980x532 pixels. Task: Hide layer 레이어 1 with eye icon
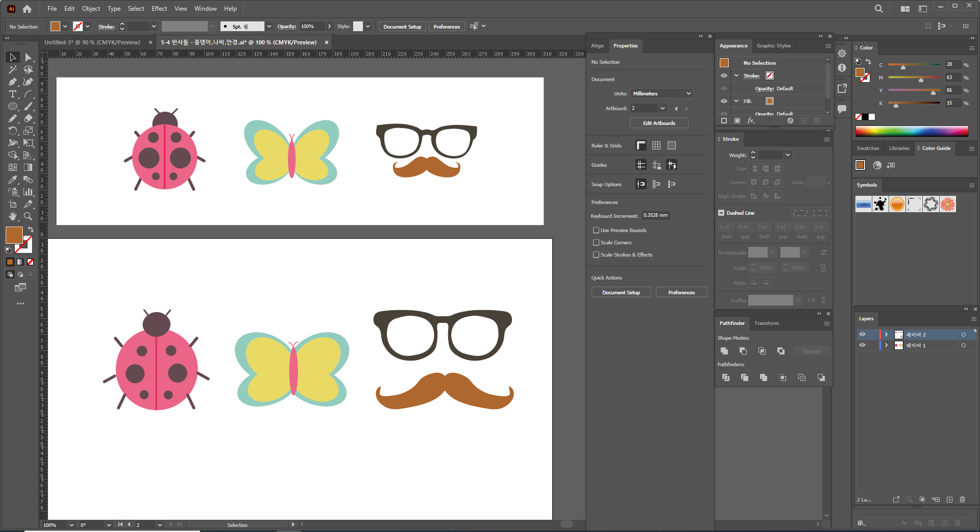point(862,345)
